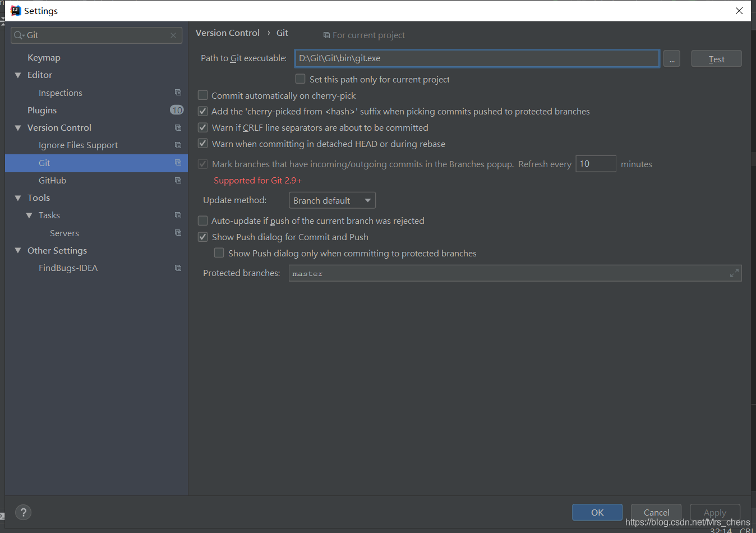Collapse the Tools tree node

18,198
